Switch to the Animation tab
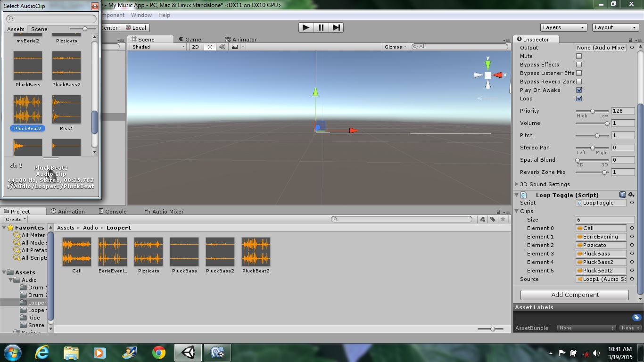 pyautogui.click(x=68, y=212)
